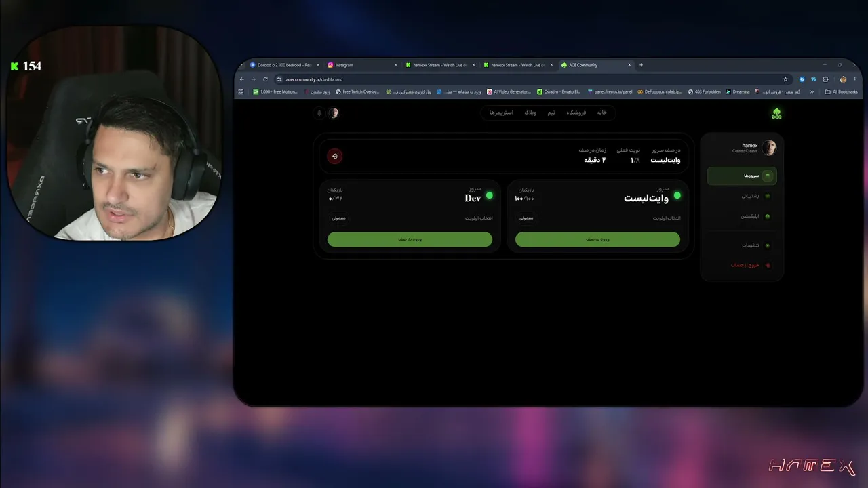Click the Dev server title on its card
The image size is (868, 488).
[473, 198]
